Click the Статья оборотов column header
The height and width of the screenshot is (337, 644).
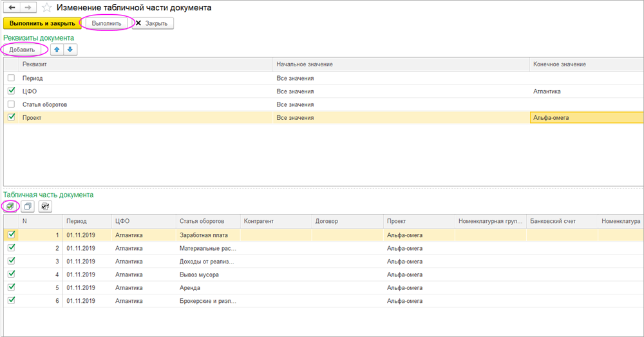(207, 221)
